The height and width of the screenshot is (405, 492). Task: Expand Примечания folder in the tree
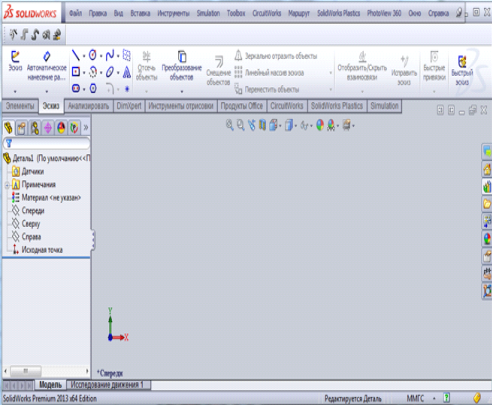(x=7, y=185)
